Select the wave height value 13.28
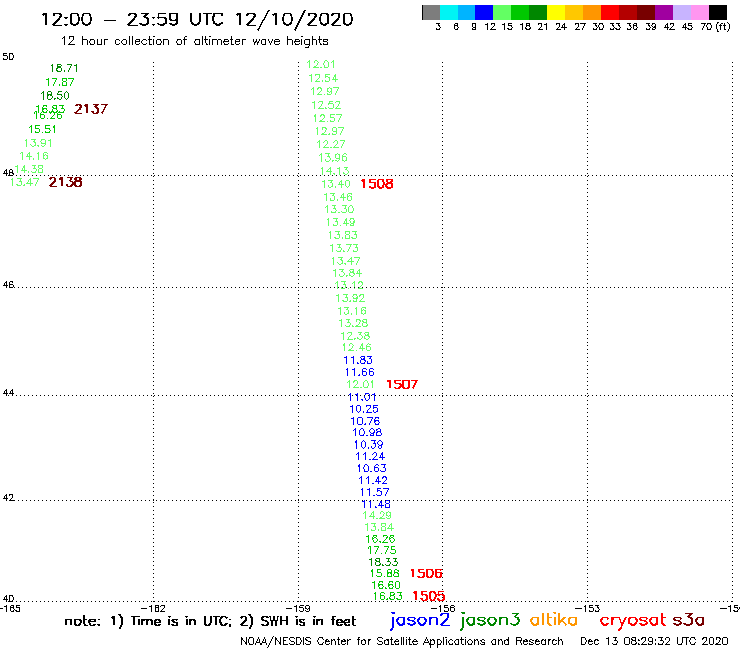Image resolution: width=740 pixels, height=650 pixels. (x=353, y=323)
